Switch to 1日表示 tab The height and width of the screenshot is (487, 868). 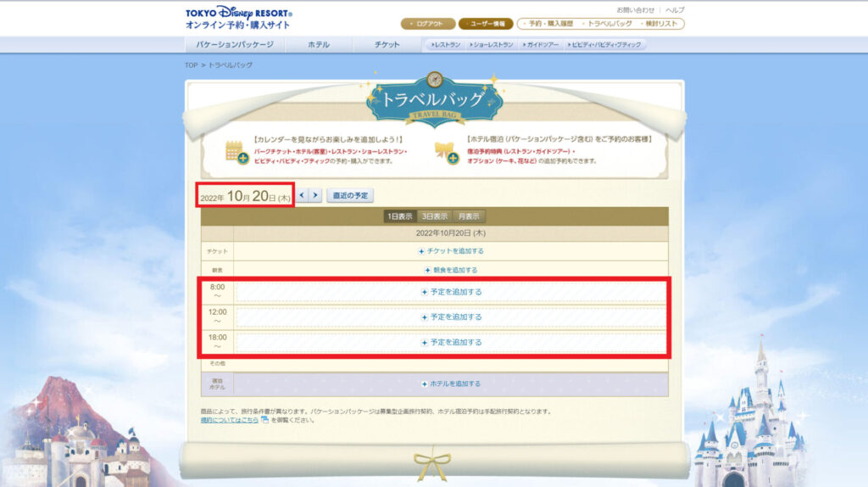pos(400,216)
